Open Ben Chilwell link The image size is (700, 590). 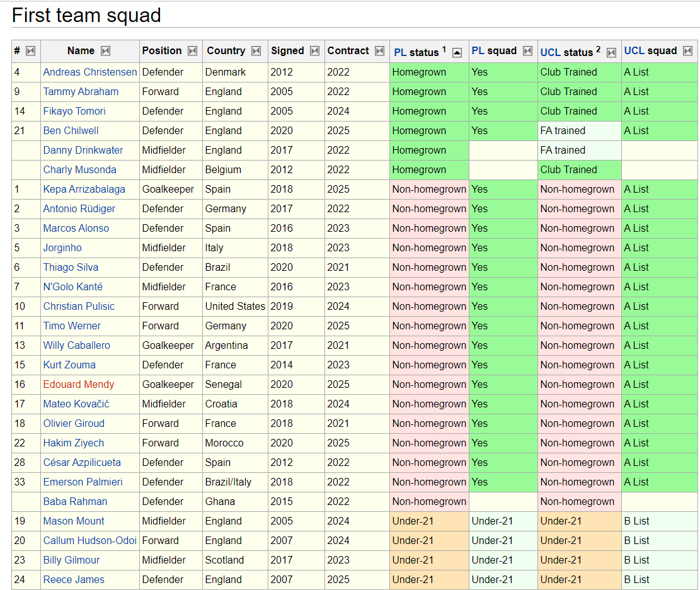pyautogui.click(x=71, y=131)
